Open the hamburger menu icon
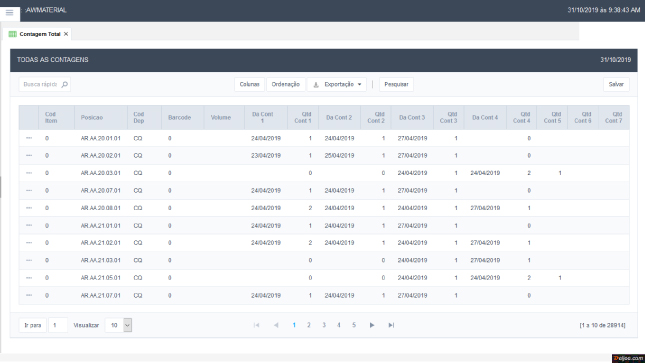The height and width of the screenshot is (363, 645). coord(9,12)
